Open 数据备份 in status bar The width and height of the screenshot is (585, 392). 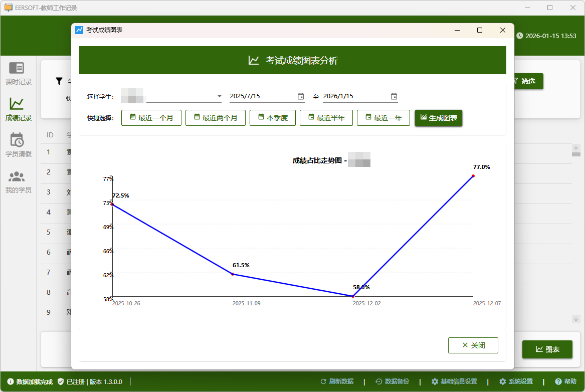point(393,381)
